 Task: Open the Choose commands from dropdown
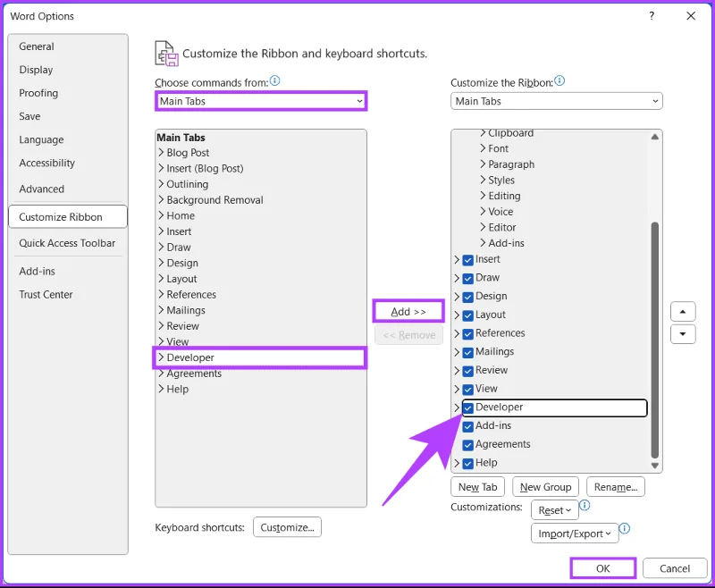click(x=261, y=101)
